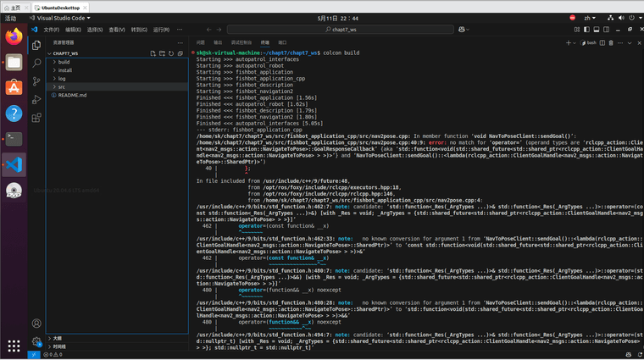Open terminal panel more actions ellipsis
This screenshot has height=360, width=644.
coord(620,42)
